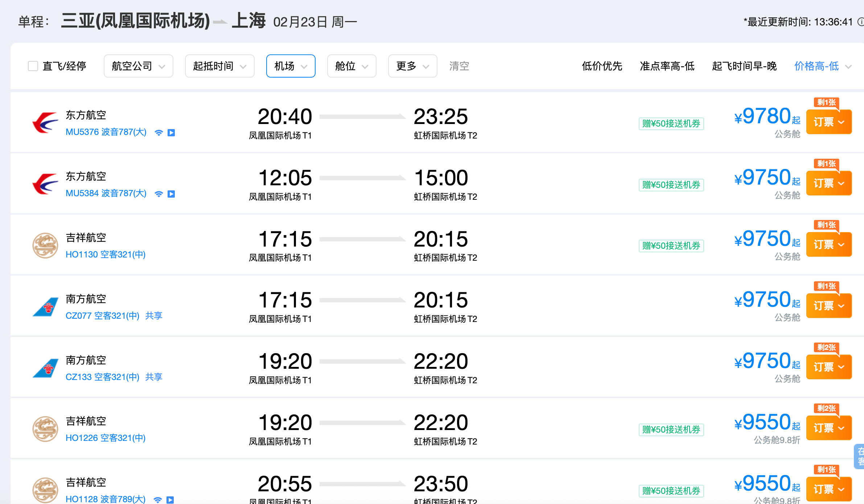
Task: Click WiFi icon on flight MU5376
Action: point(159,133)
